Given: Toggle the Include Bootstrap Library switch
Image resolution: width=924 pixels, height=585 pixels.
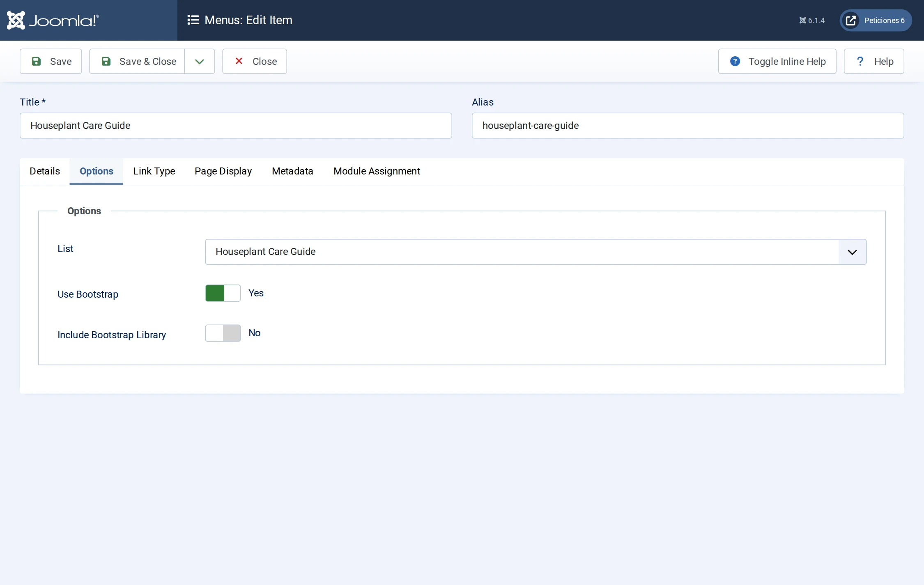Looking at the screenshot, I should coord(223,333).
